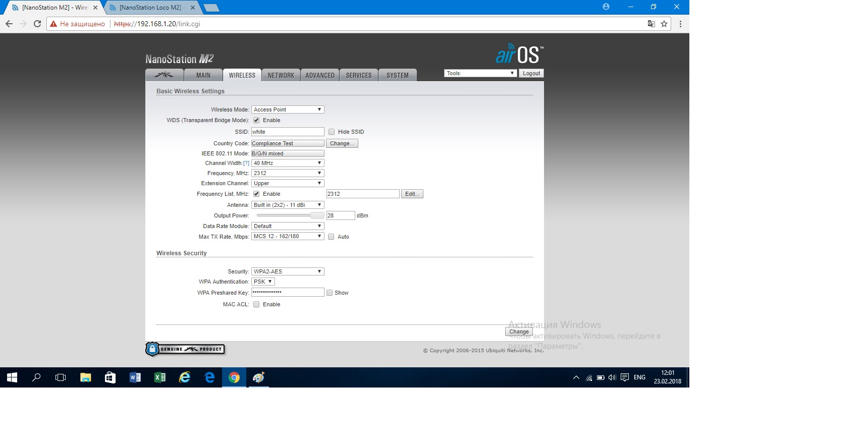The image size is (868, 442).
Task: Open Frequency MHz dropdown
Action: [288, 173]
